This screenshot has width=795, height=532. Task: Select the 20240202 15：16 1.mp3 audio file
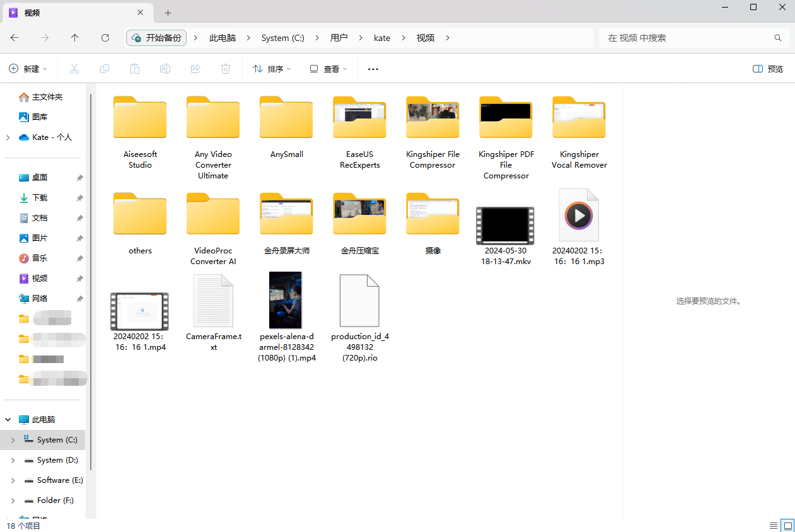pyautogui.click(x=579, y=227)
